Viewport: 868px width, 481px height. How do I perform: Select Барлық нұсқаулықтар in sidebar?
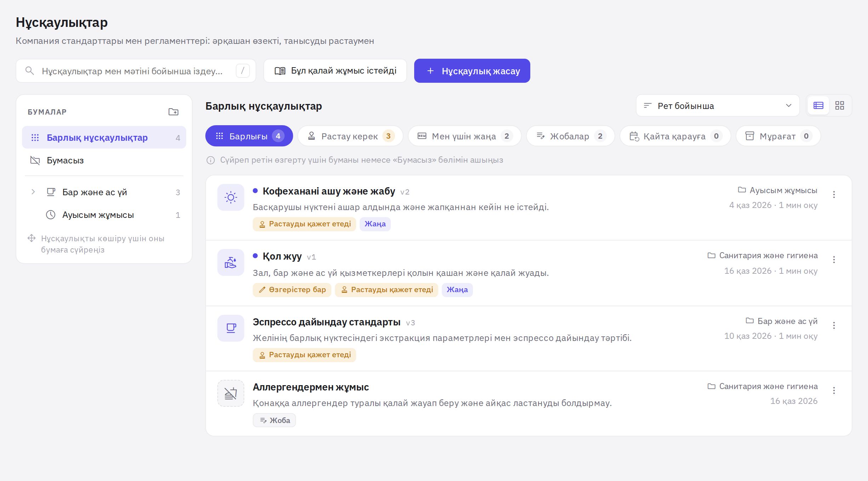104,137
